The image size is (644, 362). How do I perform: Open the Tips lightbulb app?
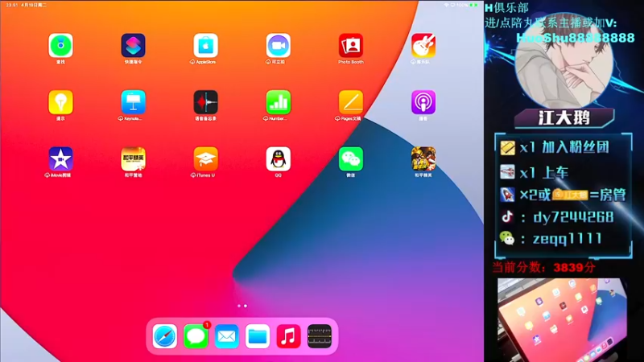tap(61, 102)
